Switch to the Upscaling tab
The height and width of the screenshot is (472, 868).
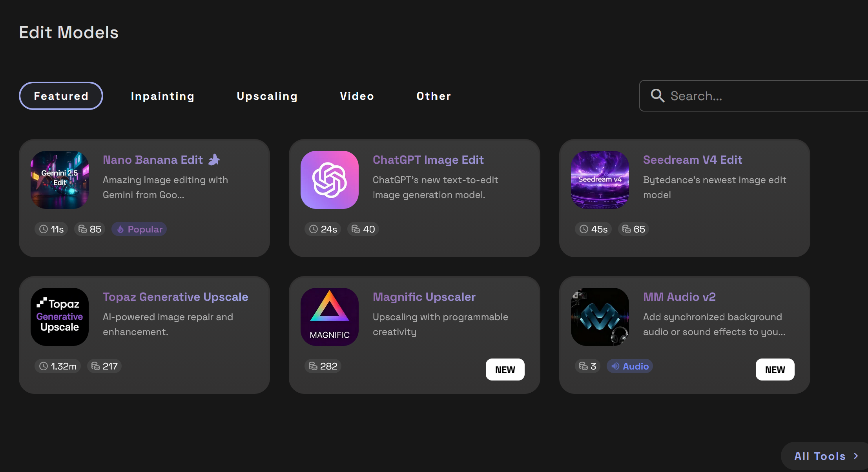pyautogui.click(x=267, y=96)
